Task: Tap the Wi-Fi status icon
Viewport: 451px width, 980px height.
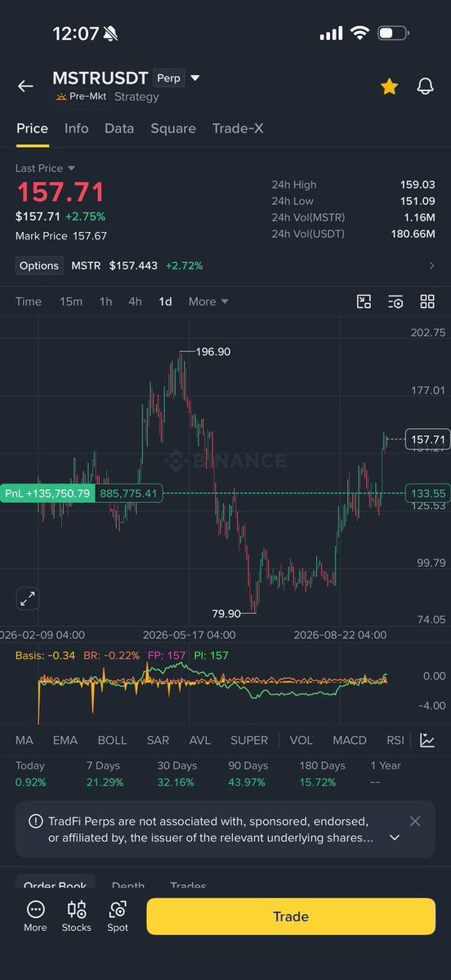Action: tap(359, 33)
